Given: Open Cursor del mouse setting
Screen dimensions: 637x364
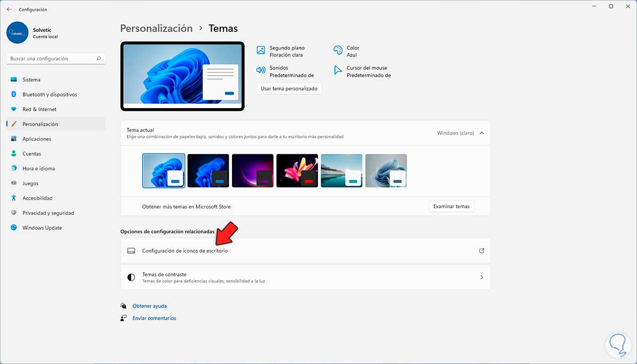Looking at the screenshot, I should coord(362,71).
